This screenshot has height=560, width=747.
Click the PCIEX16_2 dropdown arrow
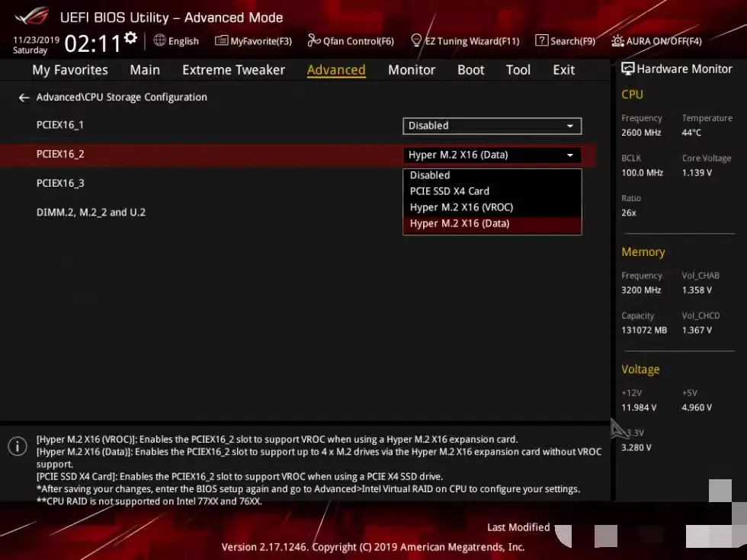click(570, 155)
